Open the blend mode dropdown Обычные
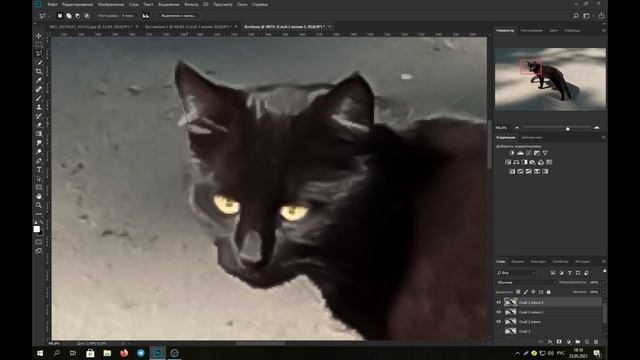This screenshot has height=360, width=640. tap(526, 282)
